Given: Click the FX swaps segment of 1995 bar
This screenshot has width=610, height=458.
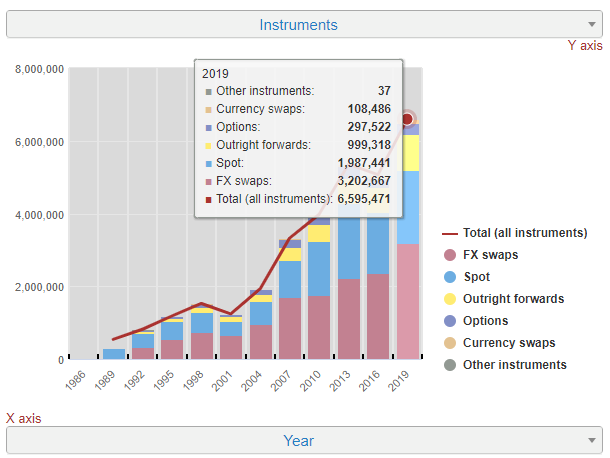Looking at the screenshot, I should tap(172, 349).
